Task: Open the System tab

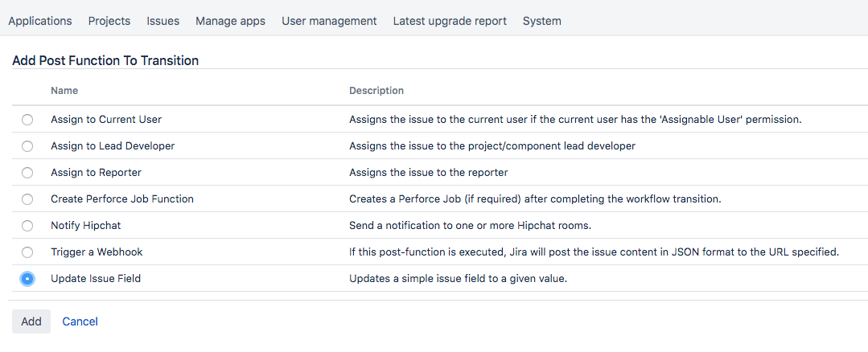Action: pyautogui.click(x=542, y=21)
